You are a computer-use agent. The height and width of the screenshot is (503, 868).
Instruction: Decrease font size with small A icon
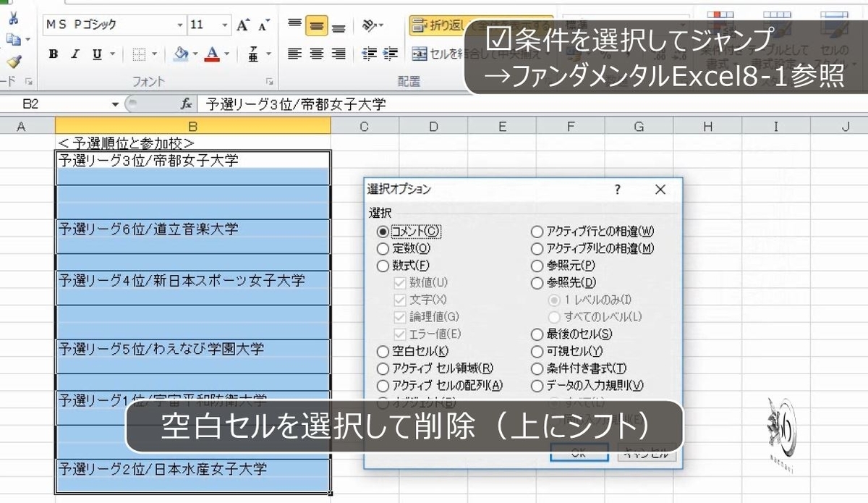point(263,25)
